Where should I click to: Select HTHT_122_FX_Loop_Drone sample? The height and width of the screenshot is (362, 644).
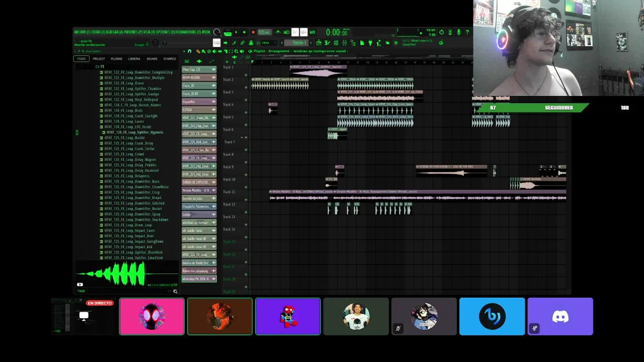click(124, 83)
